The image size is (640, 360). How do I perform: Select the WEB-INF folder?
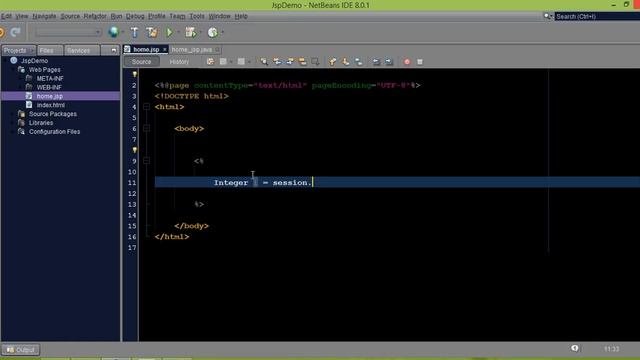pos(49,87)
